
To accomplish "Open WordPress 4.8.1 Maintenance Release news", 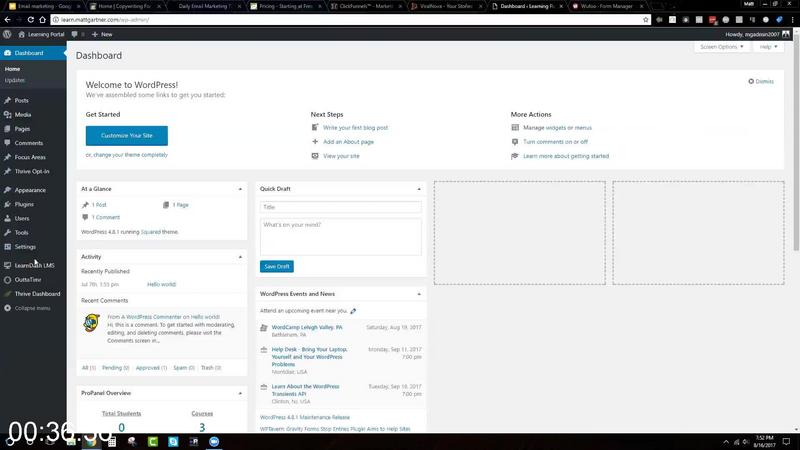I will (305, 417).
